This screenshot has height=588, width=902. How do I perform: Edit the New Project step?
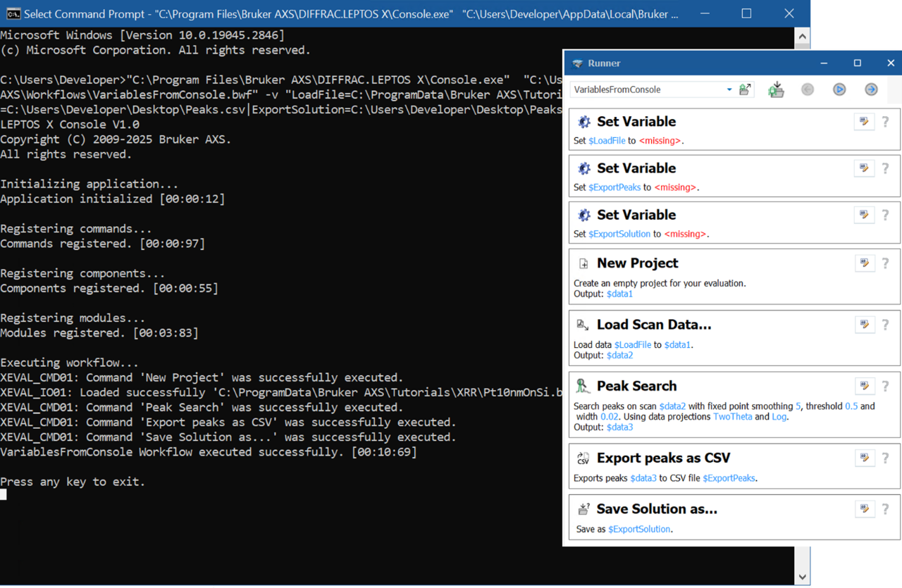tap(864, 263)
